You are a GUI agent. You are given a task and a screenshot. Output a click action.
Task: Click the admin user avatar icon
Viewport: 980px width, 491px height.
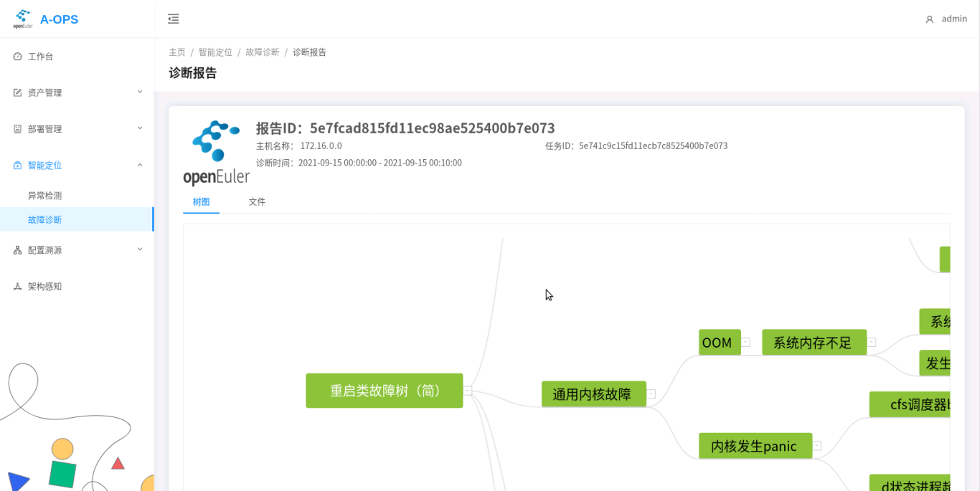click(x=929, y=19)
